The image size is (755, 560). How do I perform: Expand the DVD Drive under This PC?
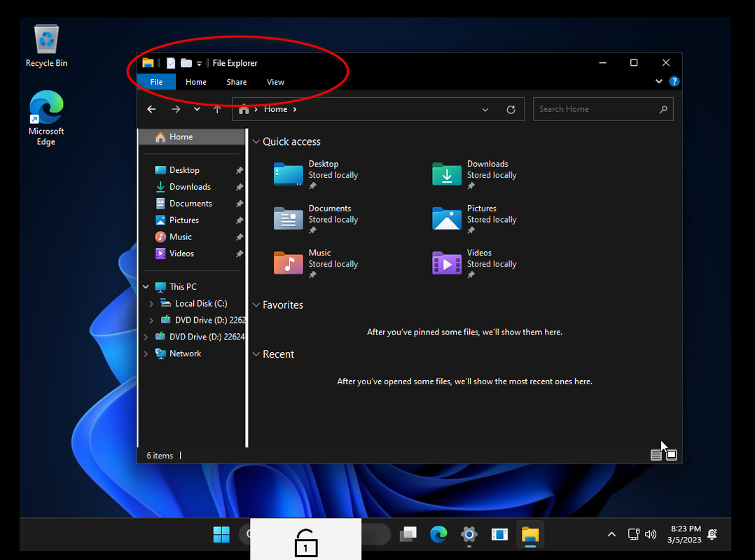pyautogui.click(x=151, y=321)
